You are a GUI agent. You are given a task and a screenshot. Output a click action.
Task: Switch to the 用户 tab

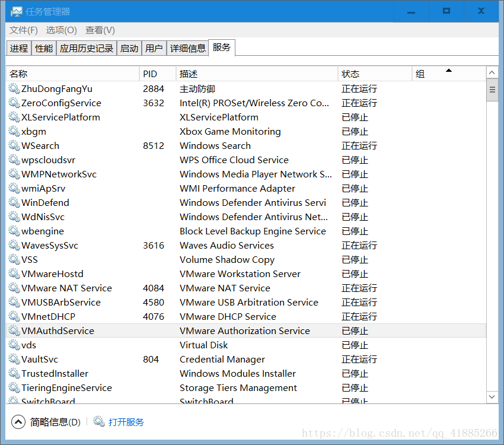click(154, 48)
